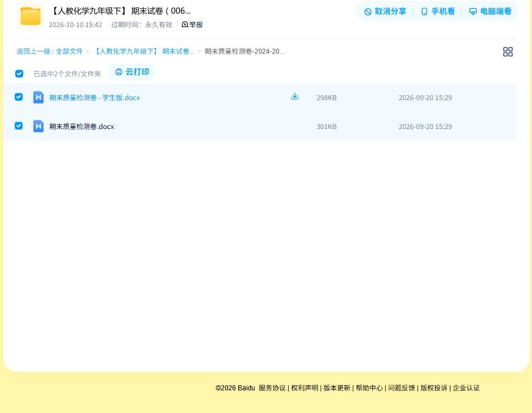This screenshot has width=532, height=413.
Task: Click the ©2026 Baidu copyright text
Action: click(235, 388)
